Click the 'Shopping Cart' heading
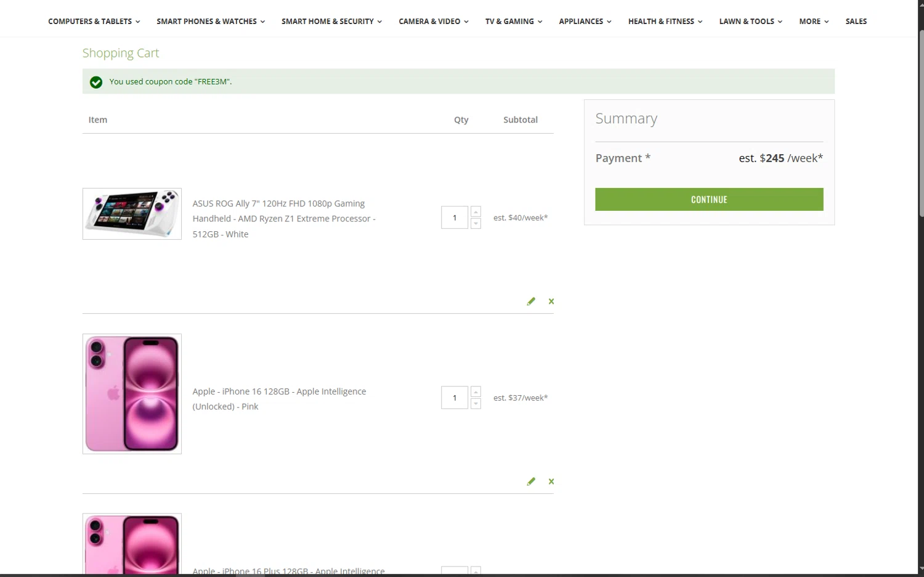The height and width of the screenshot is (577, 924). click(x=121, y=53)
